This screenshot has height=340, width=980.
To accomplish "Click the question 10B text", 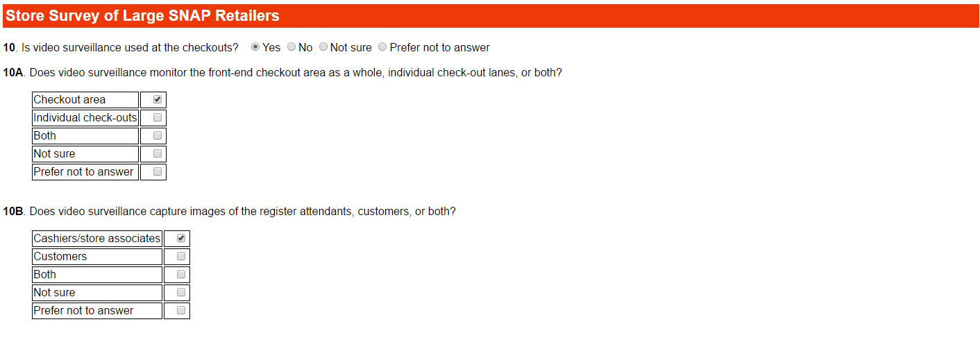I will point(229,211).
